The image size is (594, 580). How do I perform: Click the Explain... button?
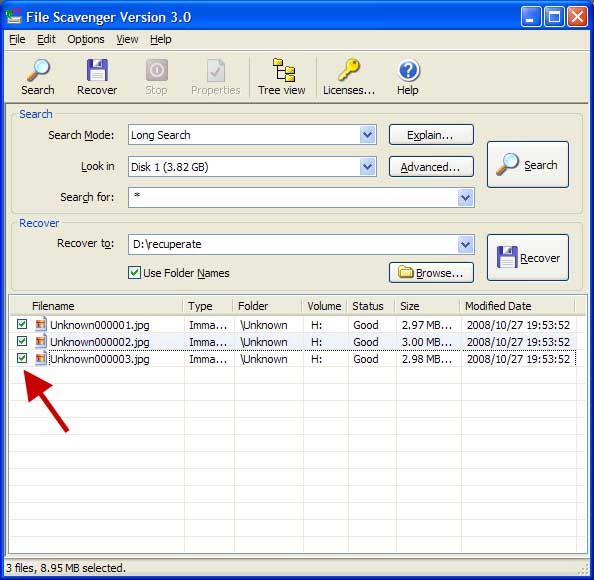pyautogui.click(x=431, y=135)
